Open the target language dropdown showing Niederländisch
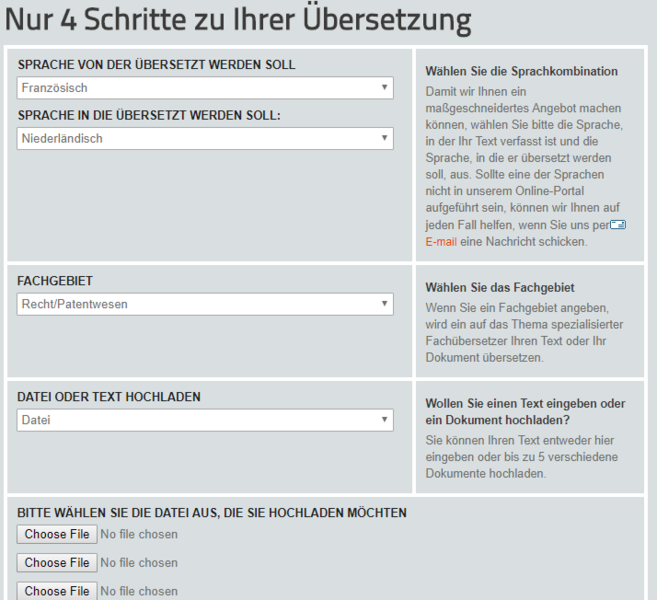Viewport: 657px width, 600px height. 205,139
